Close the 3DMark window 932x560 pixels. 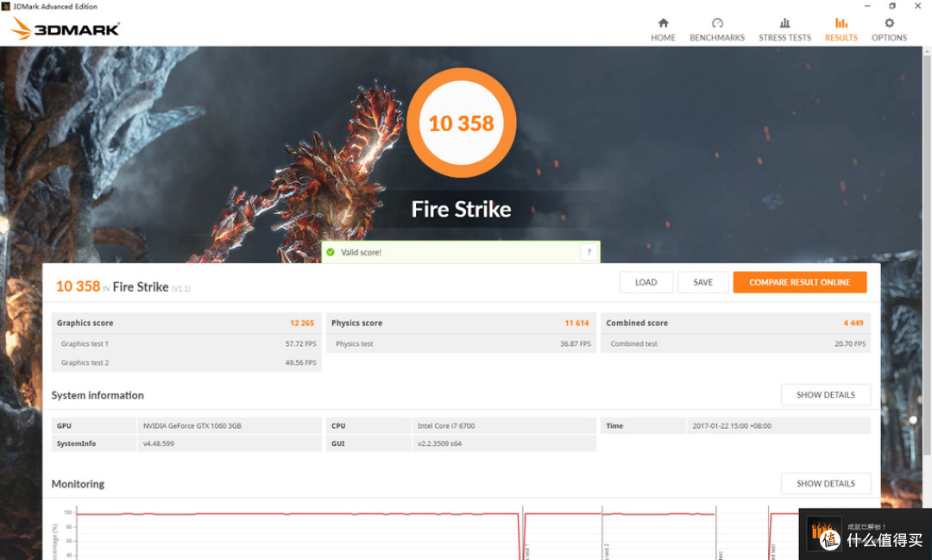tap(917, 6)
